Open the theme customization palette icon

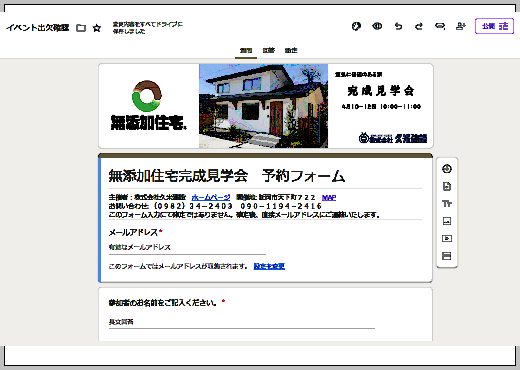(356, 26)
